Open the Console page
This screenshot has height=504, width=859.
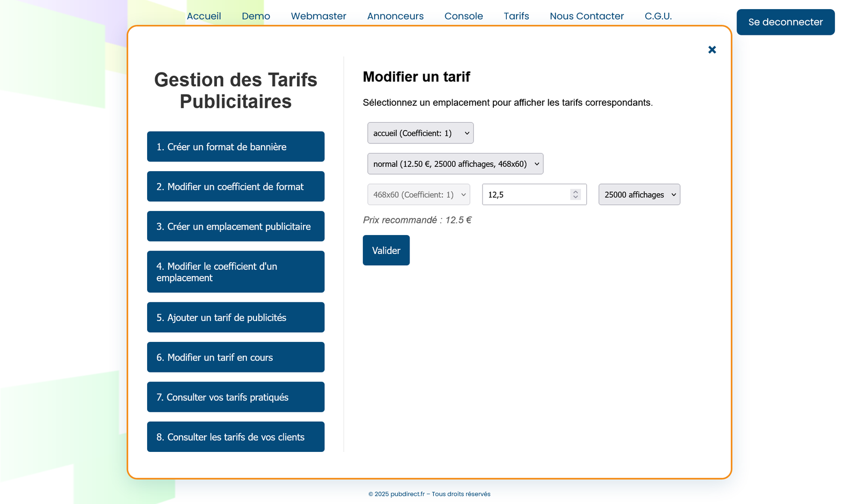[463, 16]
